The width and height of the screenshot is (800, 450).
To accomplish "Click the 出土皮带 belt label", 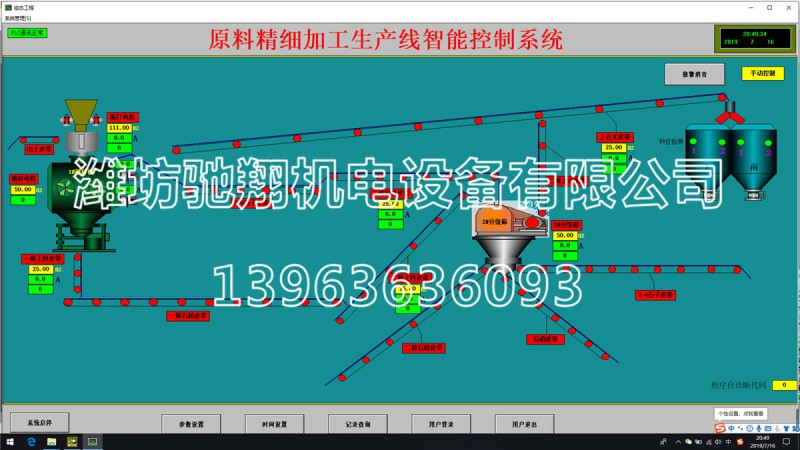I will tap(39, 149).
